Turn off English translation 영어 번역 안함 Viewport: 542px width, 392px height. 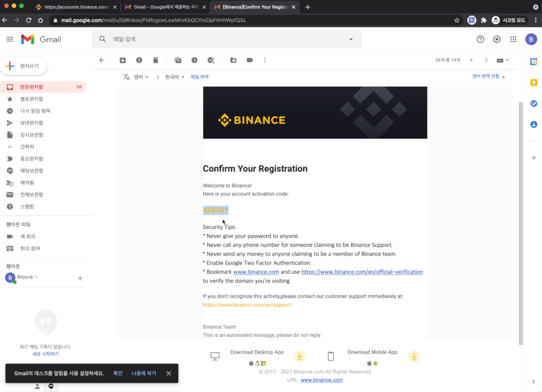click(x=486, y=76)
